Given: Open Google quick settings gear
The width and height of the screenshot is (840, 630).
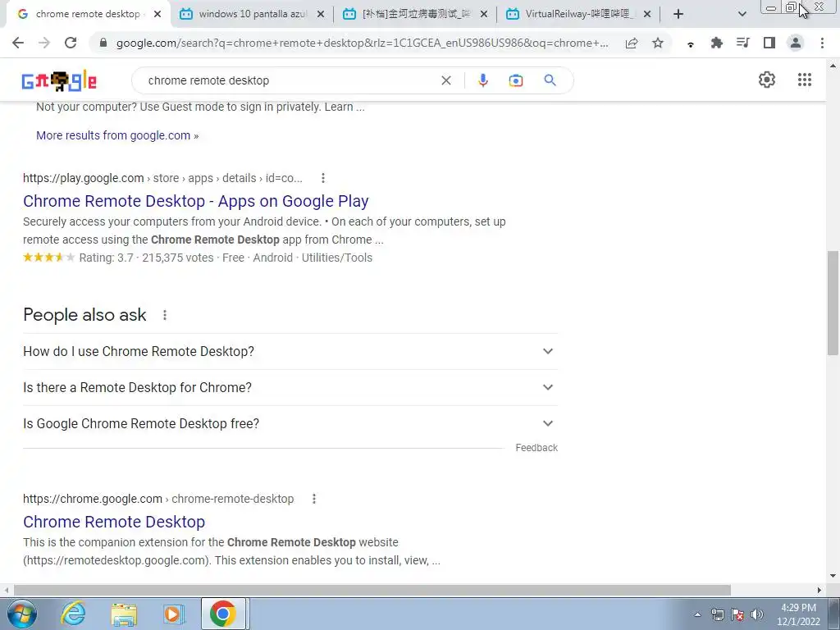Looking at the screenshot, I should [x=767, y=80].
